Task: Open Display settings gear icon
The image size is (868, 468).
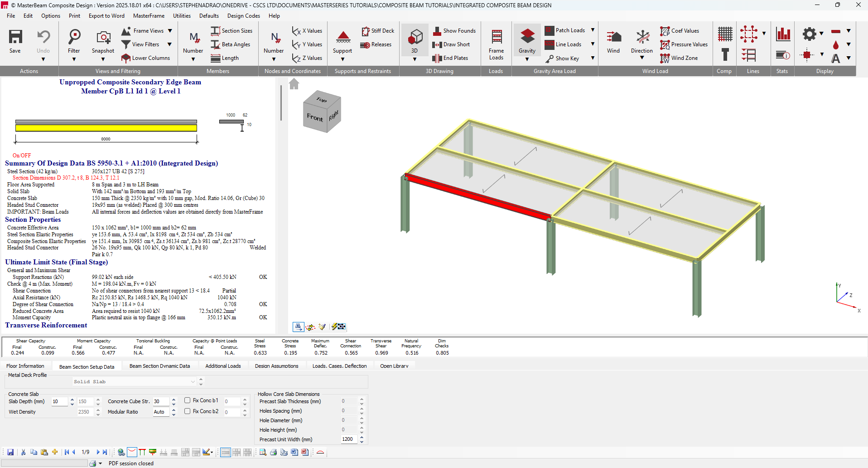Action: (x=809, y=34)
